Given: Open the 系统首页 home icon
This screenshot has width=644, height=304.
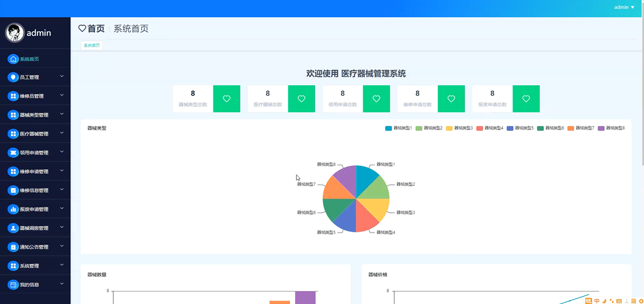Looking at the screenshot, I should pos(13,59).
